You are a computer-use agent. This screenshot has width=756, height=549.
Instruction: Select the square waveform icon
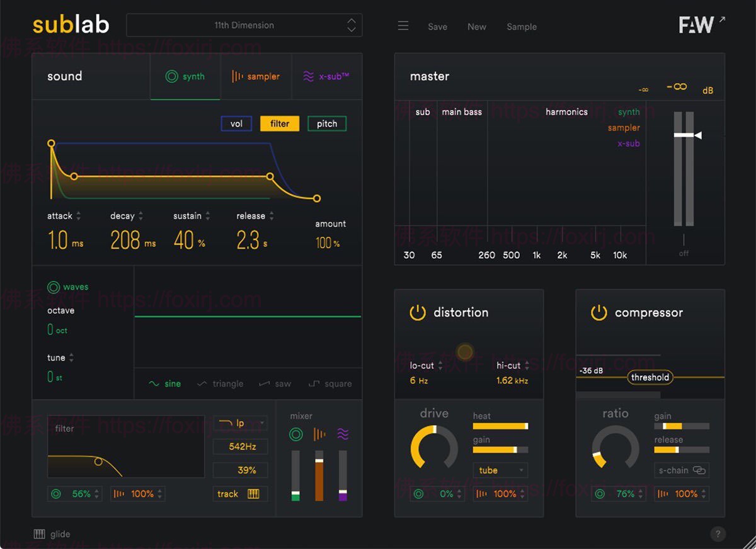[x=313, y=383]
